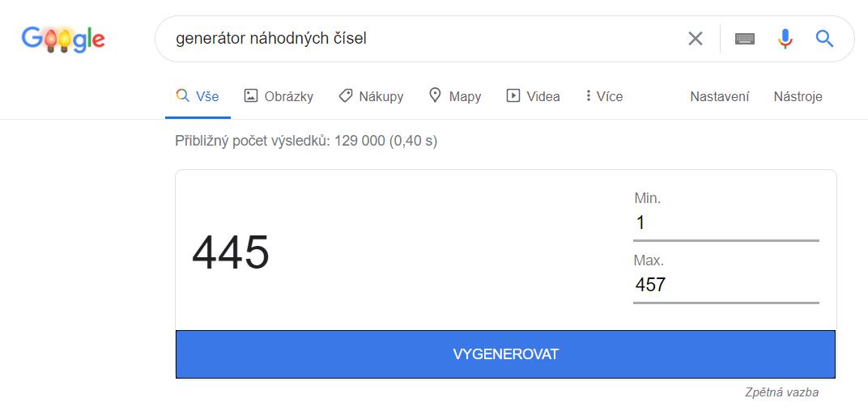Viewport: 868px width, 415px height.
Task: Click the Min. value field
Action: point(725,222)
